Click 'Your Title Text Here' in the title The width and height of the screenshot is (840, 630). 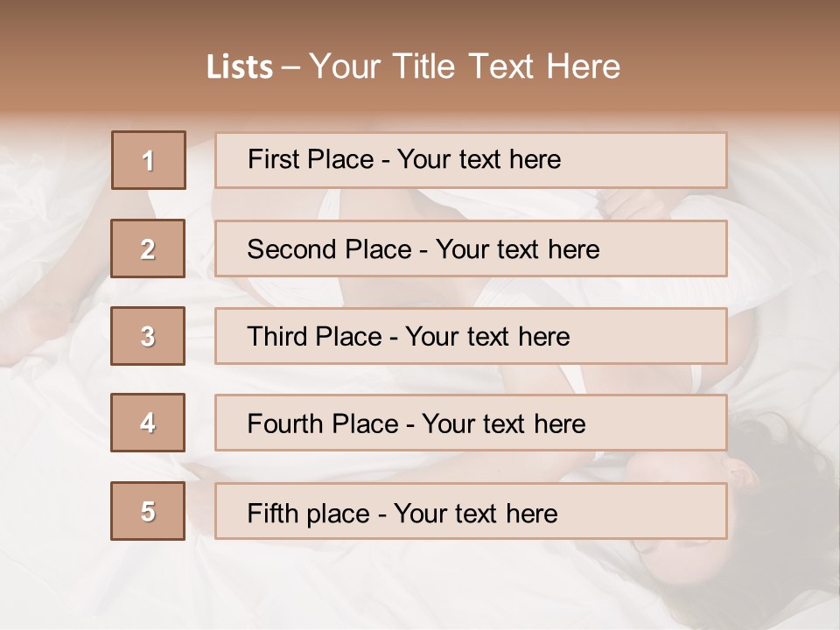pyautogui.click(x=465, y=67)
